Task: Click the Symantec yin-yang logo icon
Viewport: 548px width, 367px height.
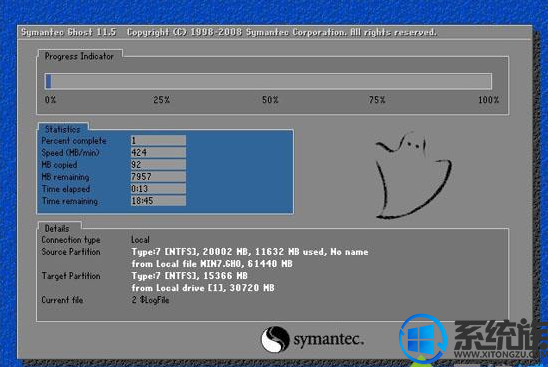Action: [x=275, y=339]
